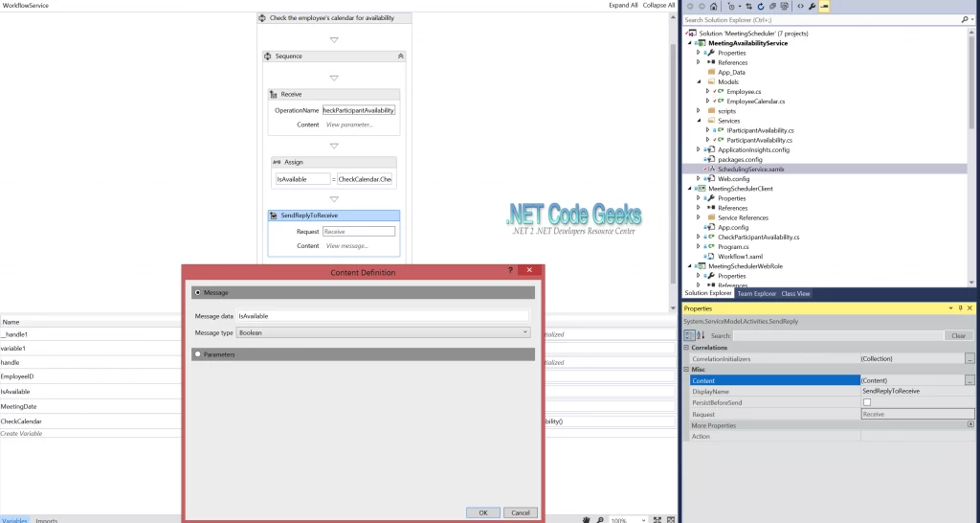Click OK in Content Definition dialog
The width and height of the screenshot is (980, 523).
coord(483,512)
